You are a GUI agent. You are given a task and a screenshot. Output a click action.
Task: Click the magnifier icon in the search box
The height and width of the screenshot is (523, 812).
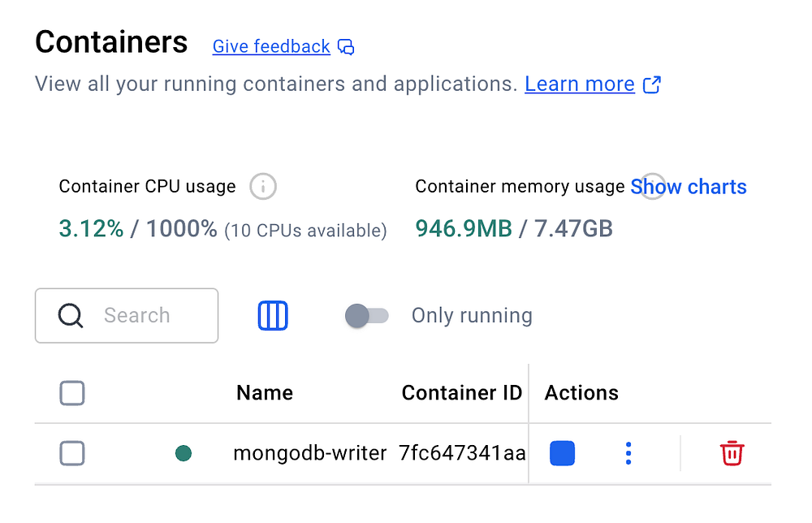[x=71, y=316]
